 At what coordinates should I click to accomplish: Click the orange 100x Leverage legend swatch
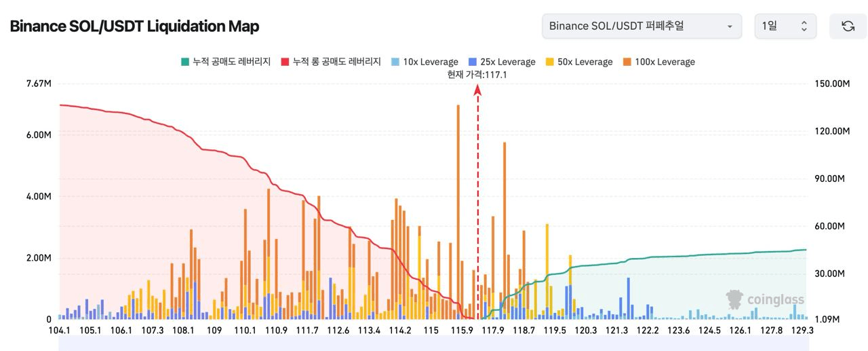[627, 62]
